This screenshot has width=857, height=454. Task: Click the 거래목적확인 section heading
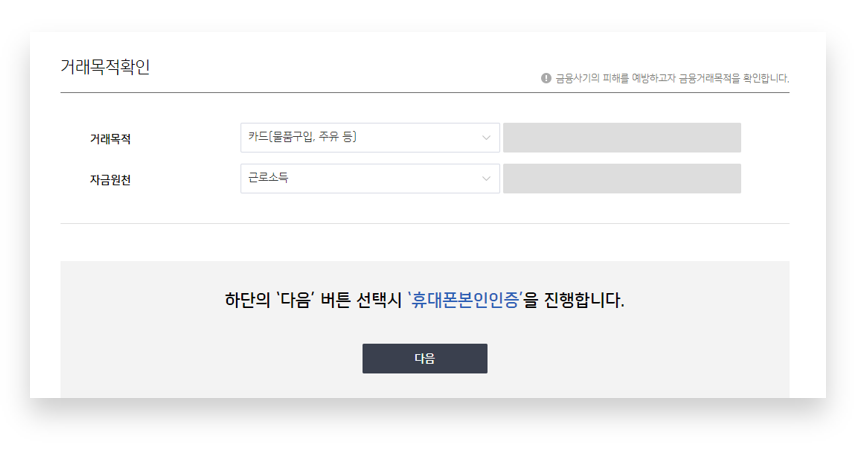tap(105, 67)
